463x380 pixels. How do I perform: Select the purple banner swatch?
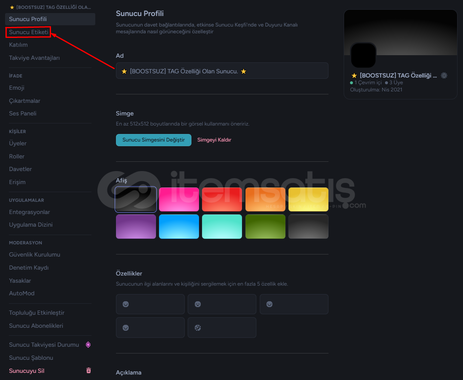click(x=136, y=227)
